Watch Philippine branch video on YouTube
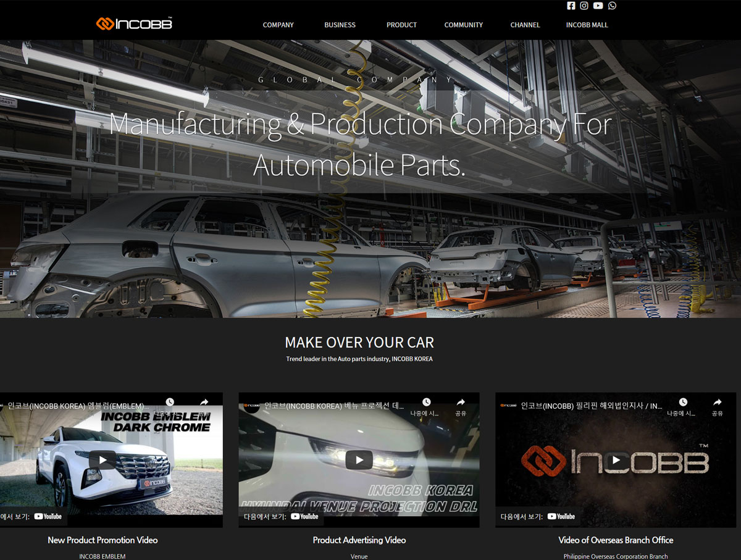The height and width of the screenshot is (560, 741). pyautogui.click(x=538, y=517)
